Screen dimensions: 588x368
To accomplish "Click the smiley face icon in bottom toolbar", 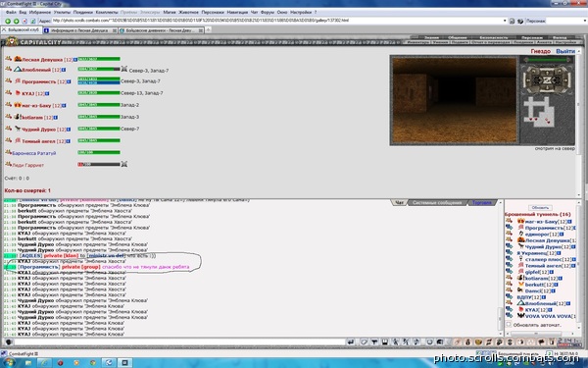I will (430, 342).
